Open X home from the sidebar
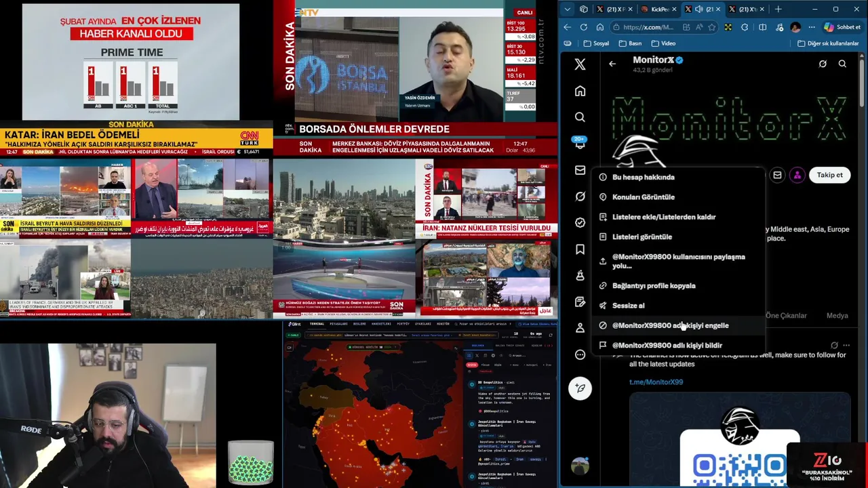Screen dimensions: 868x488 (x=580, y=91)
